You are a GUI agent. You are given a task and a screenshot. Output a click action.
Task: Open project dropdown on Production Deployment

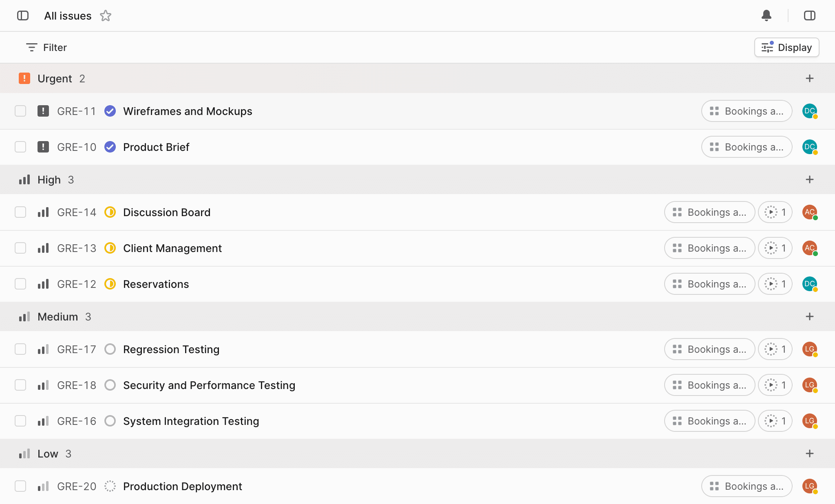747,486
